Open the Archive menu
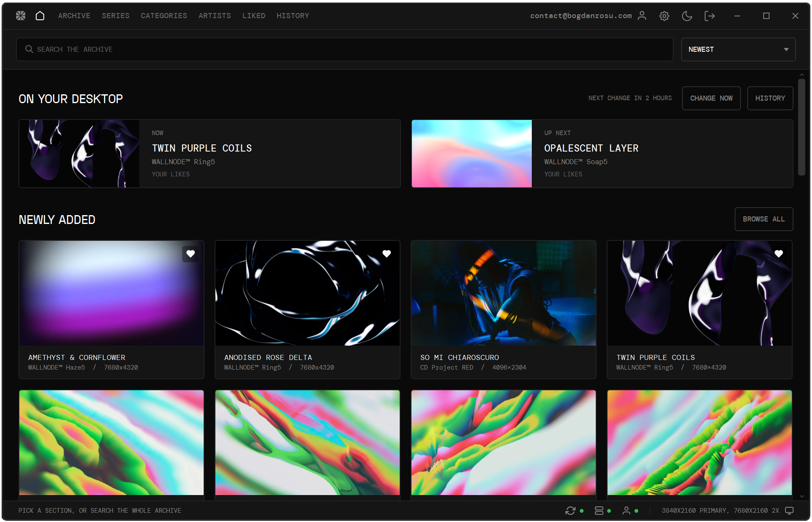The image size is (812, 522). pos(74,16)
